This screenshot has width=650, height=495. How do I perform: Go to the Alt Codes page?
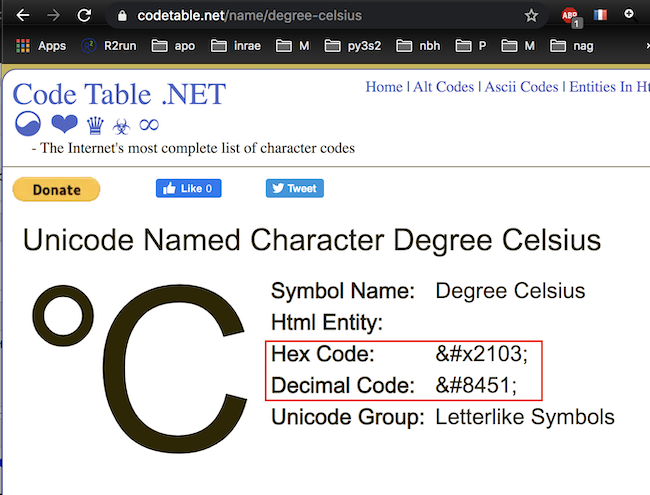coord(443,87)
